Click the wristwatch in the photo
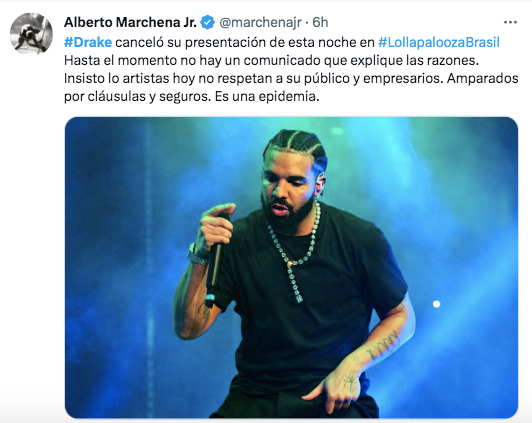 tap(198, 255)
